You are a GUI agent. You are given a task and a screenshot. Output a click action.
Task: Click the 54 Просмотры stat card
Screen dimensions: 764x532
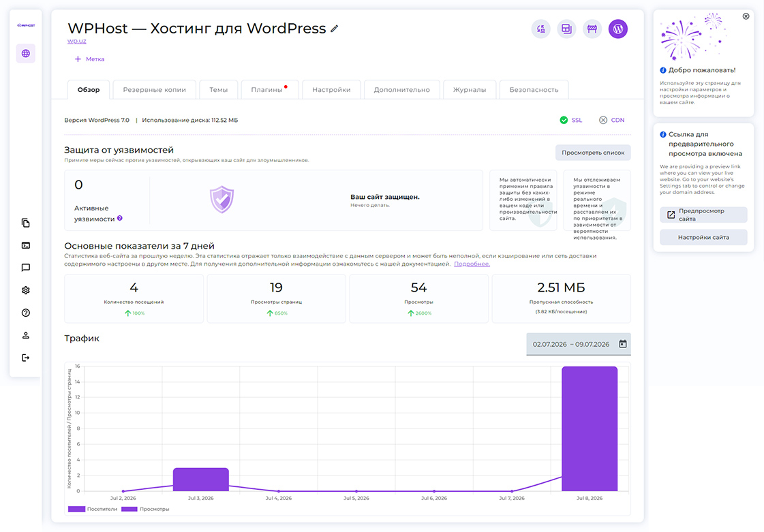pos(418,298)
